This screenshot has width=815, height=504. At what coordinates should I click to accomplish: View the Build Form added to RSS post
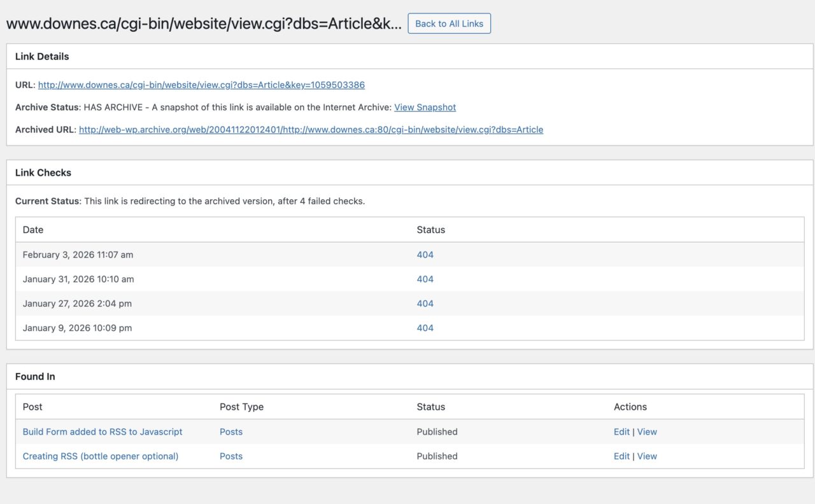click(x=647, y=431)
